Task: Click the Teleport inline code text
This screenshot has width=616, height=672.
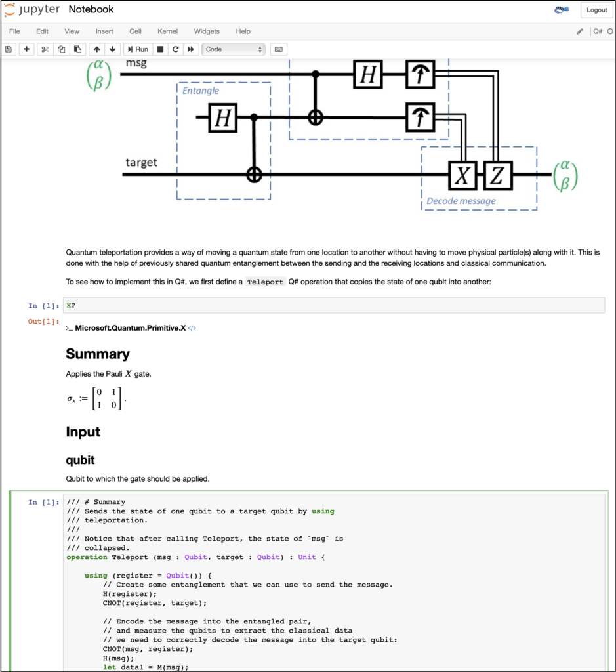Action: click(265, 282)
